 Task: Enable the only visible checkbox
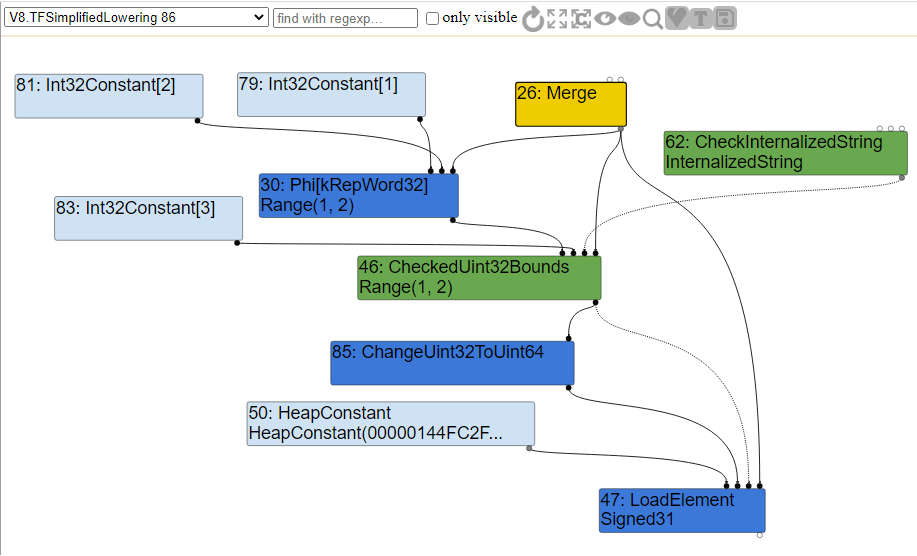pos(432,19)
